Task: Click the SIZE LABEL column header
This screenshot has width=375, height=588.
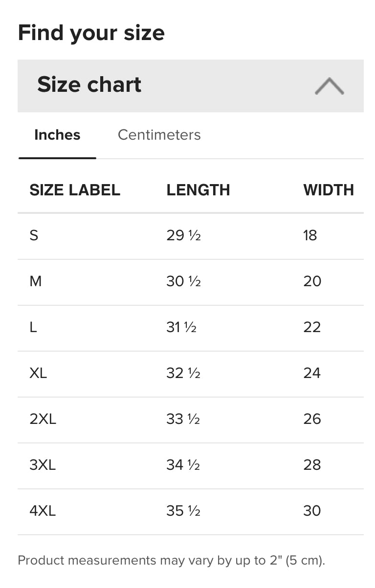Action: tap(75, 190)
